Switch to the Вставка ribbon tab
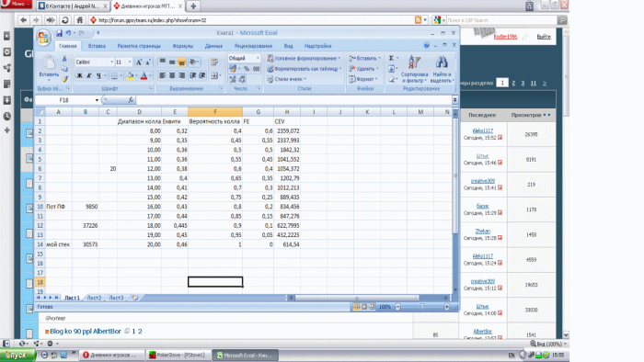644x362 pixels. [x=97, y=46]
